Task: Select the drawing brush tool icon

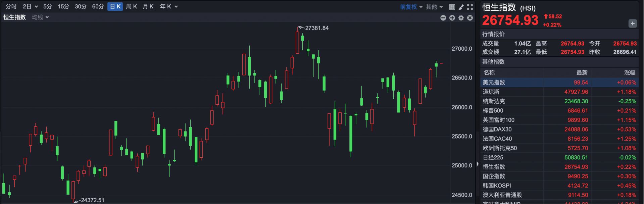Action: pos(461,7)
